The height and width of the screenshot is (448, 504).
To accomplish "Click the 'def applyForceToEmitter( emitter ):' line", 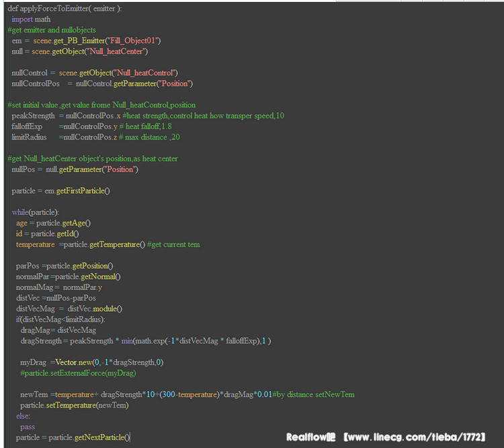I will click(65, 9).
